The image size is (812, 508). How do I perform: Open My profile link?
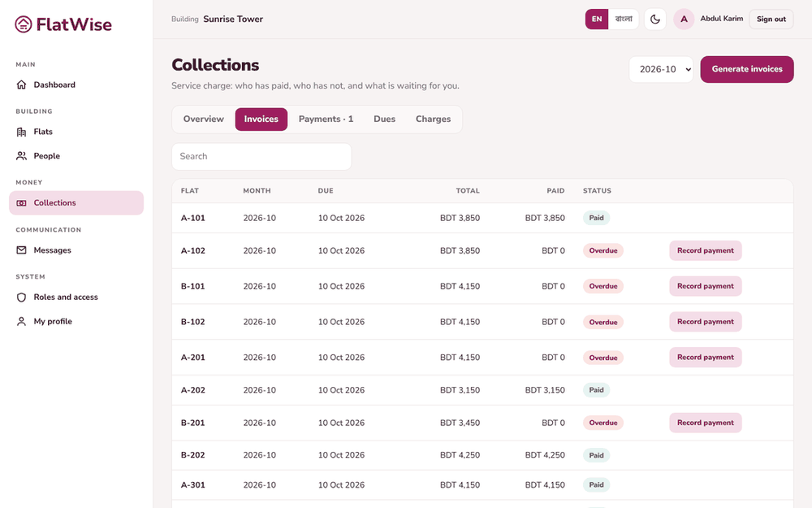pos(76,321)
